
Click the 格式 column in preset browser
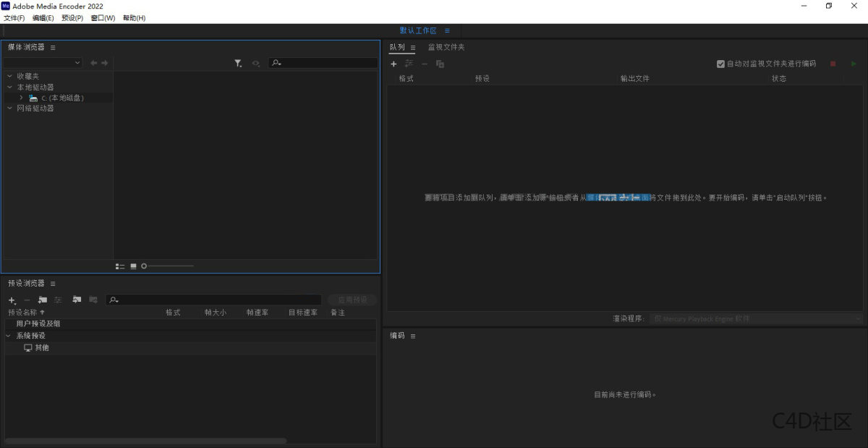172,313
